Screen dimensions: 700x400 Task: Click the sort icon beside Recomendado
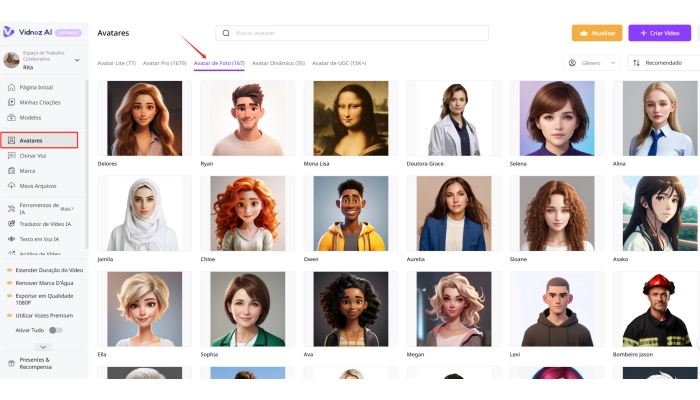pyautogui.click(x=636, y=63)
